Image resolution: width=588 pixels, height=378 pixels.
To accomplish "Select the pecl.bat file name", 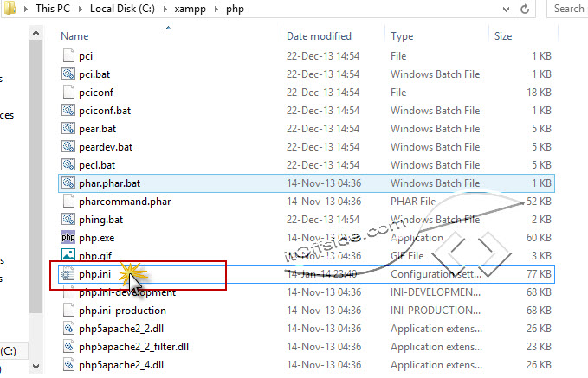I will point(97,165).
